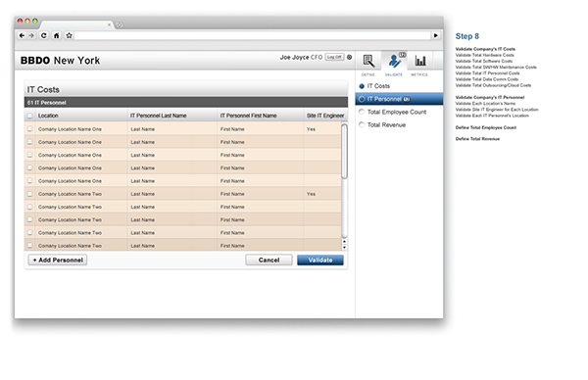Sort by IT Personnel First Name header
Screen dimensions: 588x380
tap(248, 116)
